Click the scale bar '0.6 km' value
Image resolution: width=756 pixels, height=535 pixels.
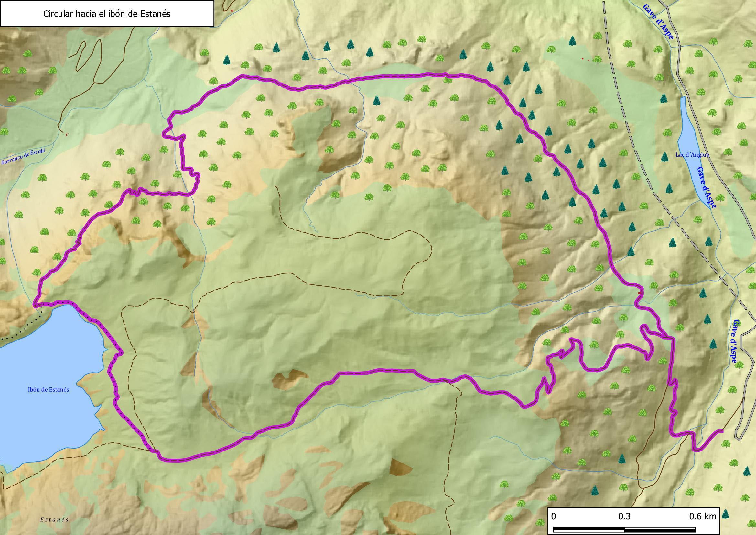pyautogui.click(x=702, y=516)
